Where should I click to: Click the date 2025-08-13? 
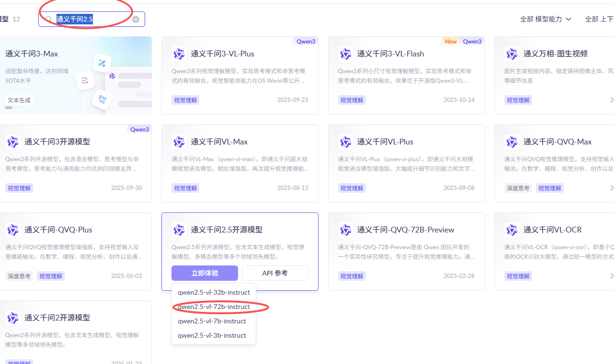point(293,188)
